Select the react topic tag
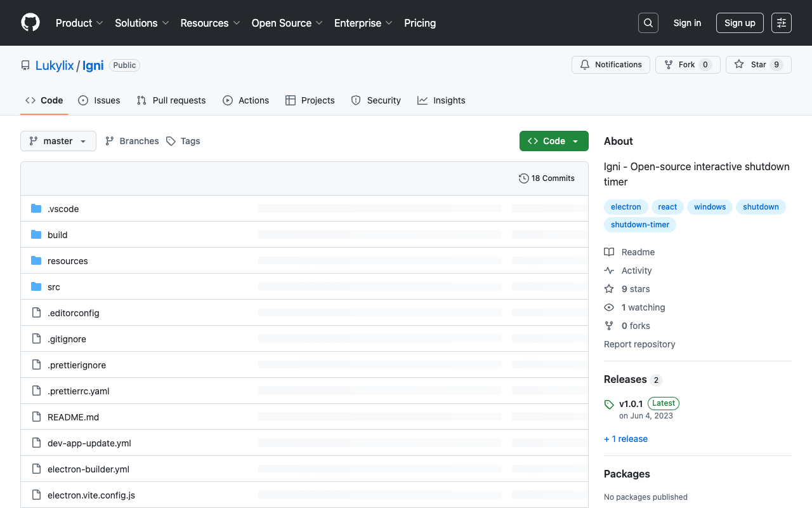Screen dimensions: 812x508 667,207
